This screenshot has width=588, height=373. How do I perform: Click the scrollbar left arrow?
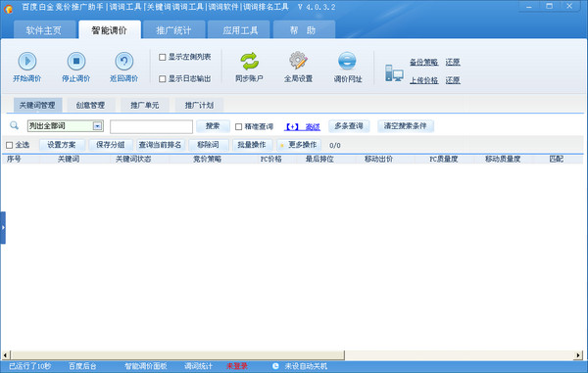coord(6,354)
